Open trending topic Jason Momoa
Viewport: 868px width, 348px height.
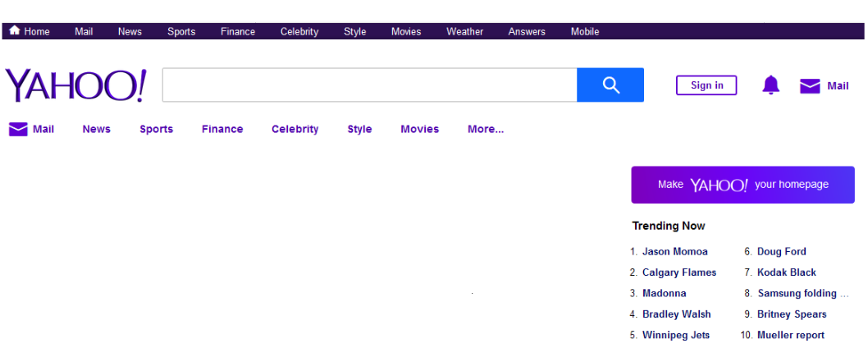point(675,252)
